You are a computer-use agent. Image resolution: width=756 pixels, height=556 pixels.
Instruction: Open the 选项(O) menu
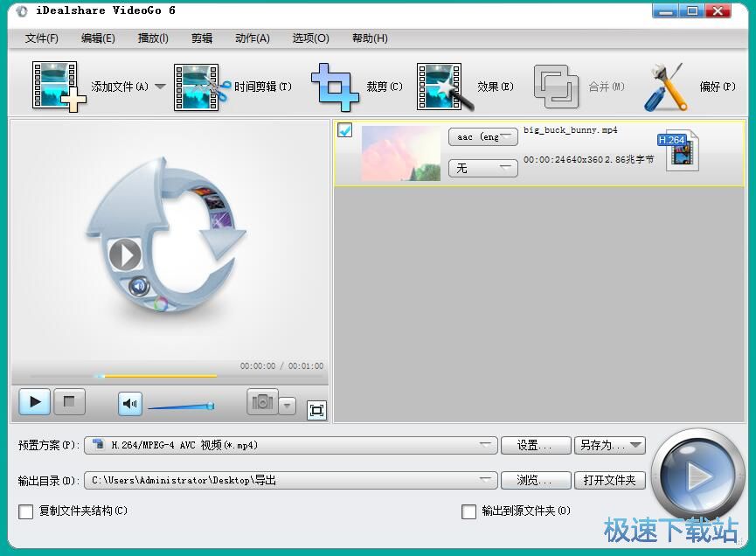pos(310,38)
